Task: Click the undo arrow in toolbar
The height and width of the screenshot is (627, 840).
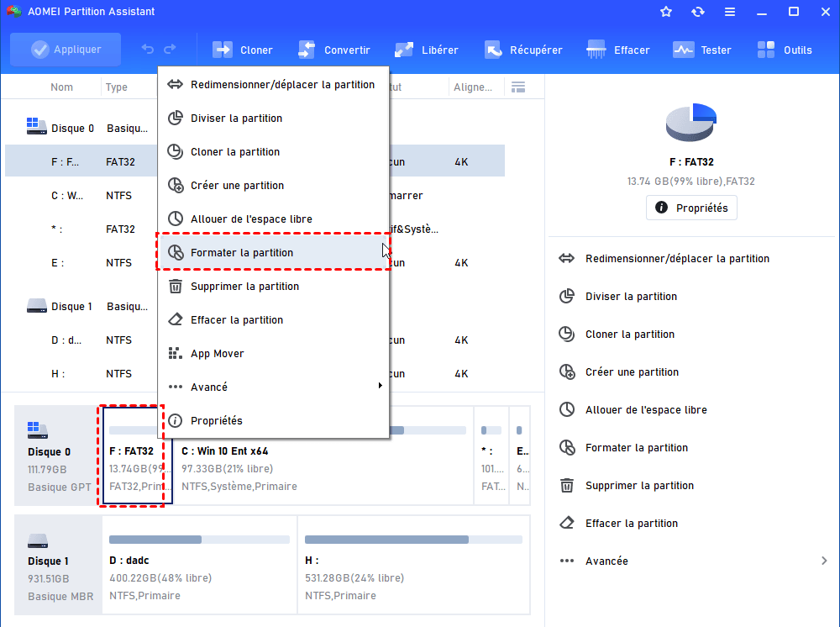Action: coord(148,50)
